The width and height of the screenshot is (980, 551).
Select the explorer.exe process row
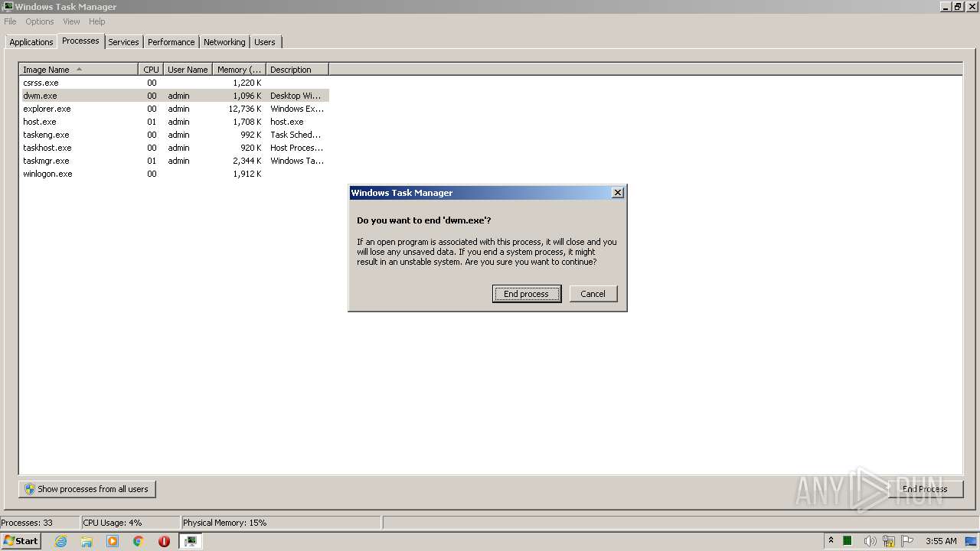coord(174,109)
